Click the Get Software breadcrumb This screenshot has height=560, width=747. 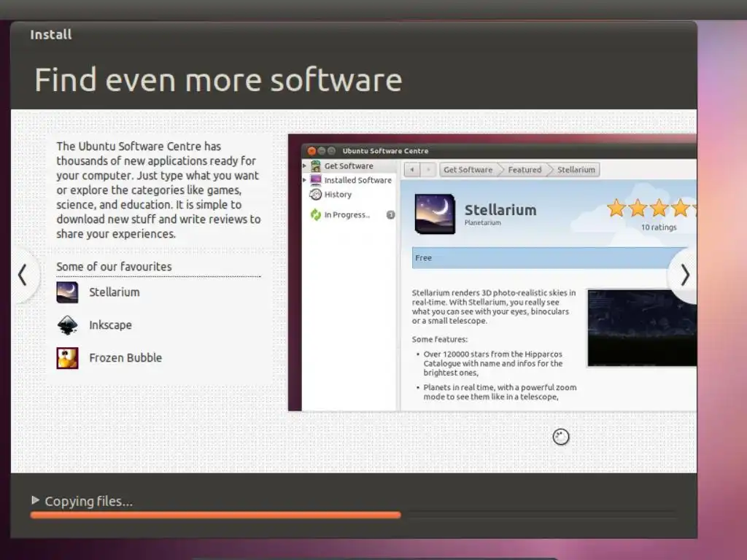pos(468,169)
